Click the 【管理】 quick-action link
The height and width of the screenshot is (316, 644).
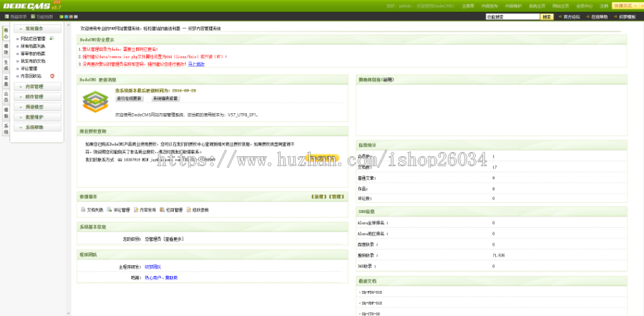[336, 197]
